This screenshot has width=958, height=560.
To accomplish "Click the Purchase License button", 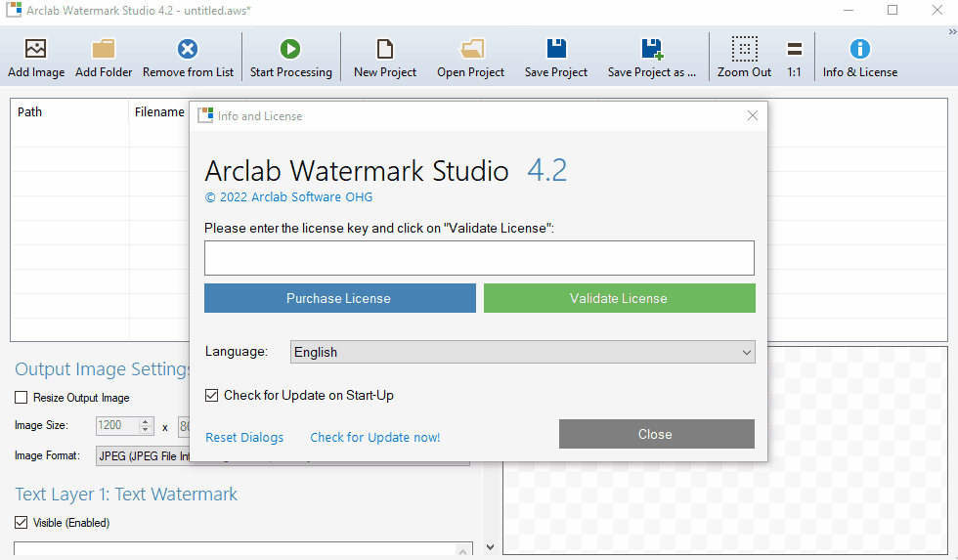I will click(340, 298).
